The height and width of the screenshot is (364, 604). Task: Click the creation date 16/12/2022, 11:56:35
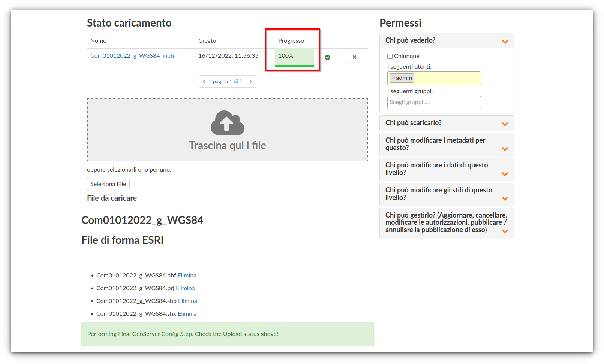[x=228, y=56]
